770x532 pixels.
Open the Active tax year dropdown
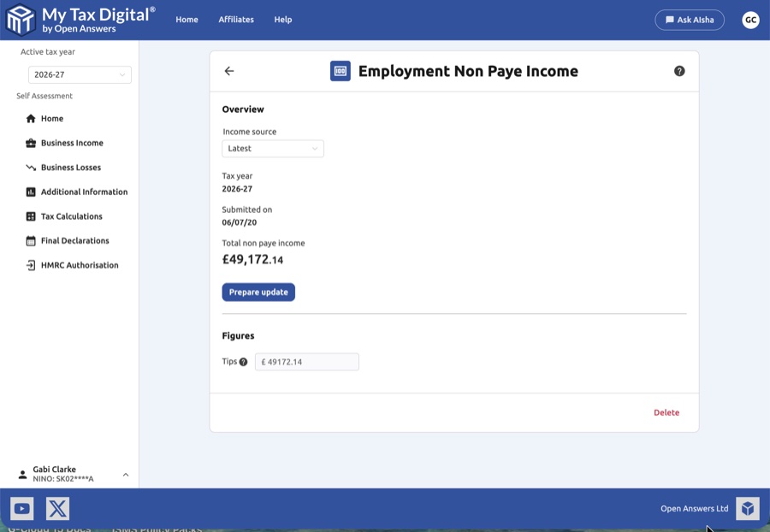click(x=80, y=74)
